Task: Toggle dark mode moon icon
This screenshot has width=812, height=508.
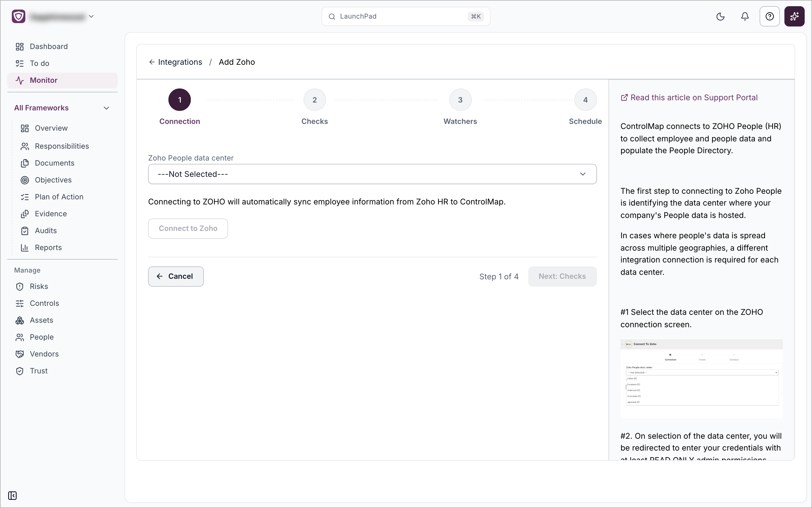Action: point(720,16)
